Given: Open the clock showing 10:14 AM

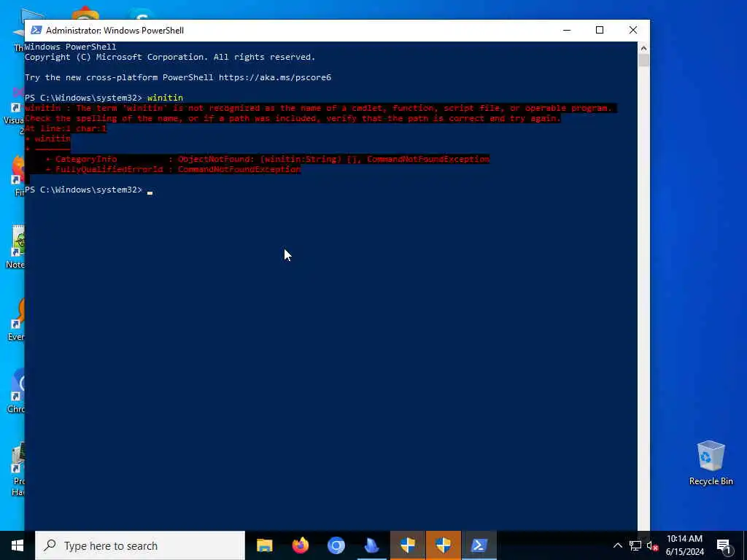Looking at the screenshot, I should click(684, 545).
